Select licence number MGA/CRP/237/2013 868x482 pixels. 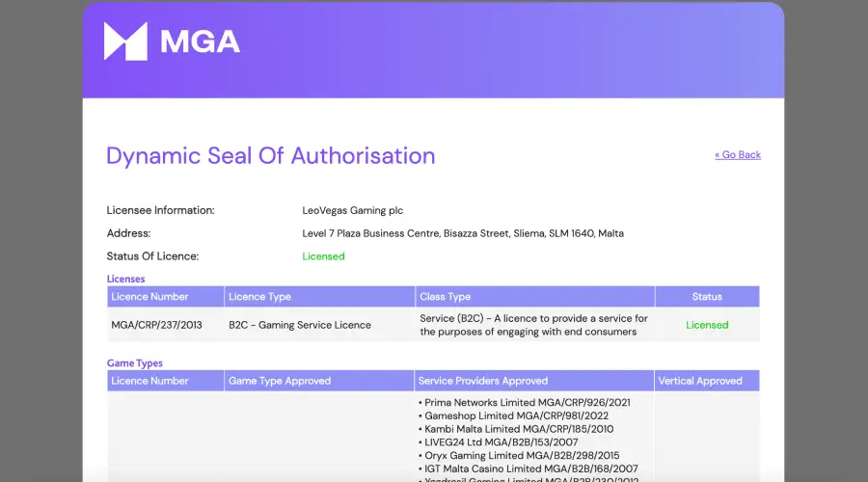[x=156, y=325]
